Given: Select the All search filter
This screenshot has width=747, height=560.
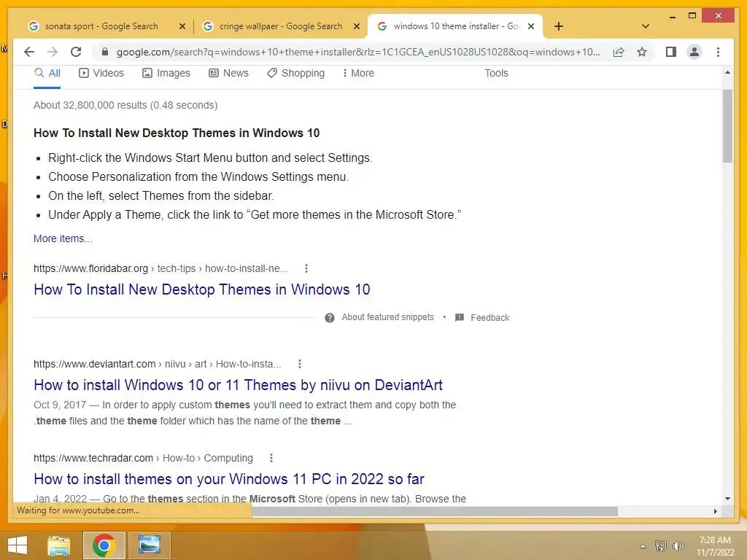Looking at the screenshot, I should 47,73.
